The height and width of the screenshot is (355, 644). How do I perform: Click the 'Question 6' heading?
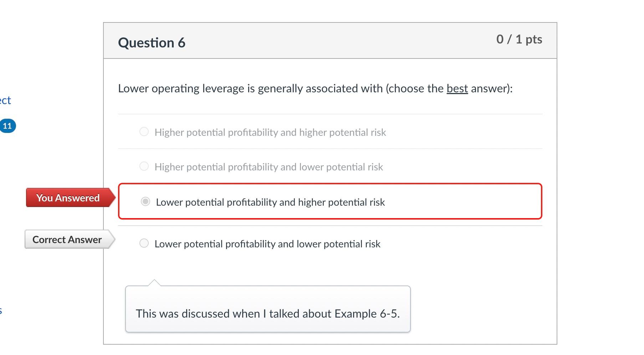coord(152,43)
